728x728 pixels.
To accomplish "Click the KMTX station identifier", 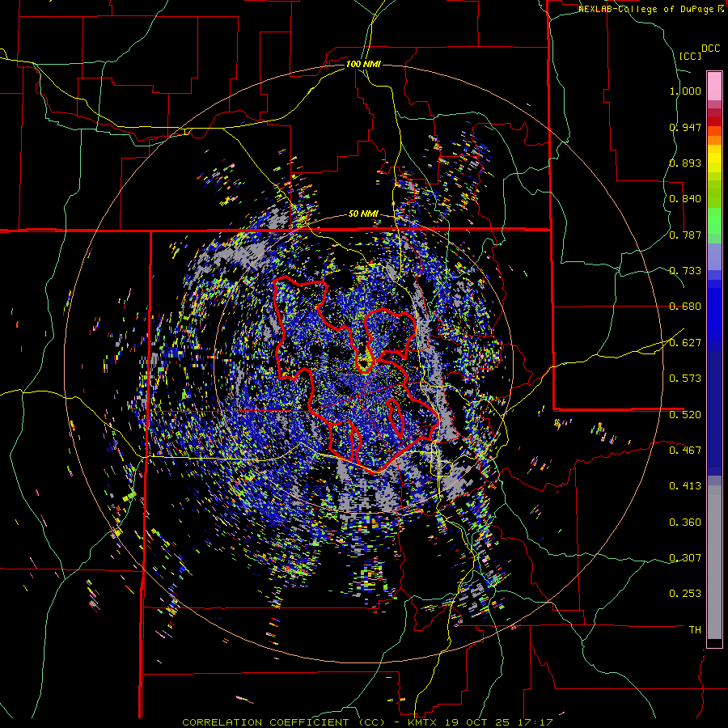I will tap(423, 722).
